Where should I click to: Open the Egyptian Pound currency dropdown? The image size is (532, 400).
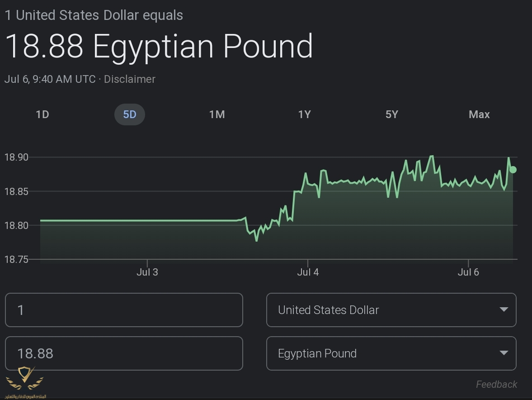391,353
